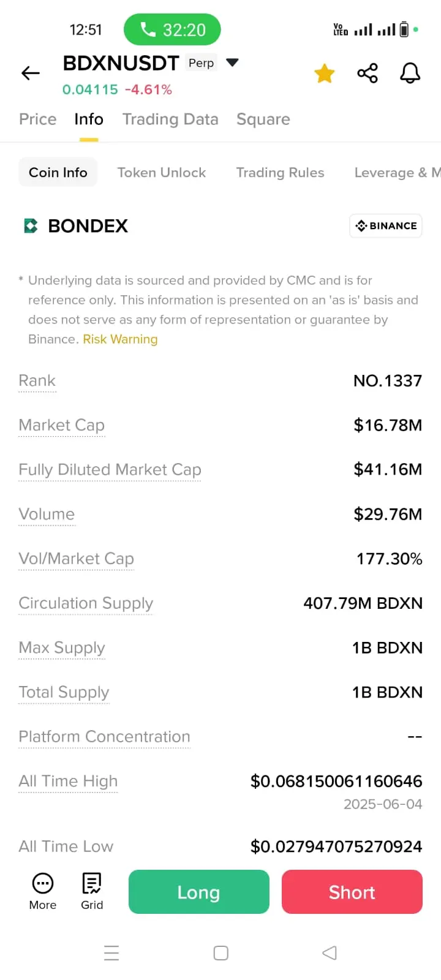Open the Square tab
Screen dimensions: 441x980
(263, 119)
